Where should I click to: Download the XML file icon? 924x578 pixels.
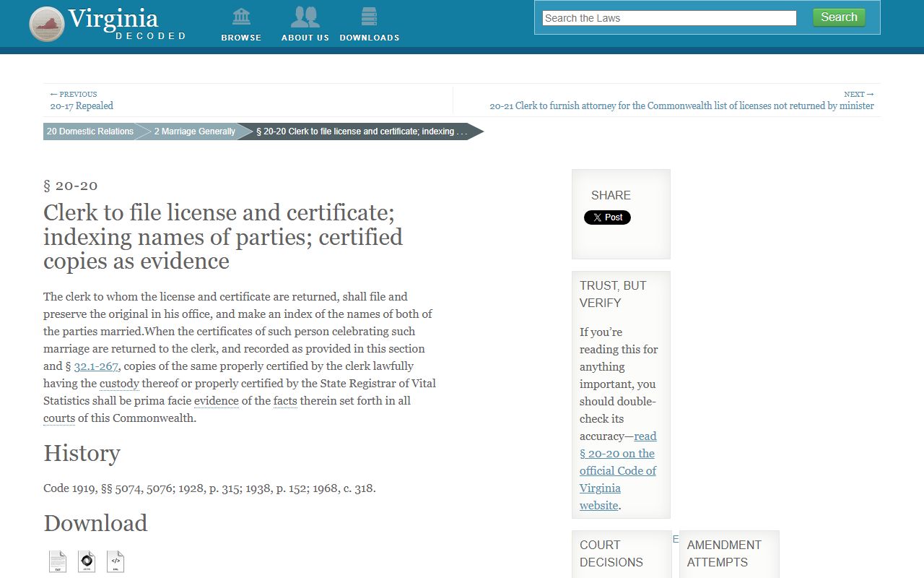tap(115, 561)
